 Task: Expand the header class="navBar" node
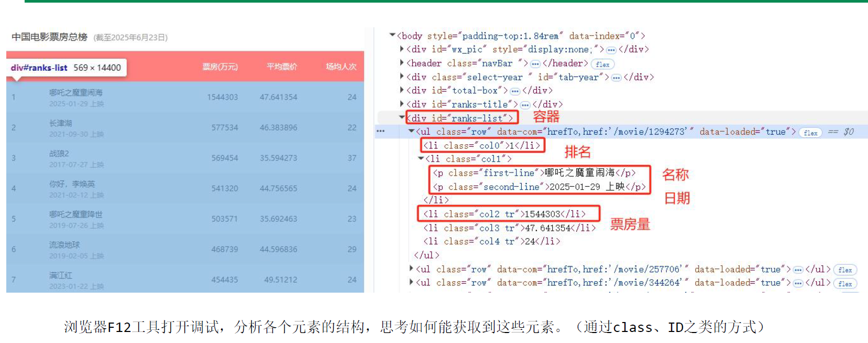tap(402, 63)
